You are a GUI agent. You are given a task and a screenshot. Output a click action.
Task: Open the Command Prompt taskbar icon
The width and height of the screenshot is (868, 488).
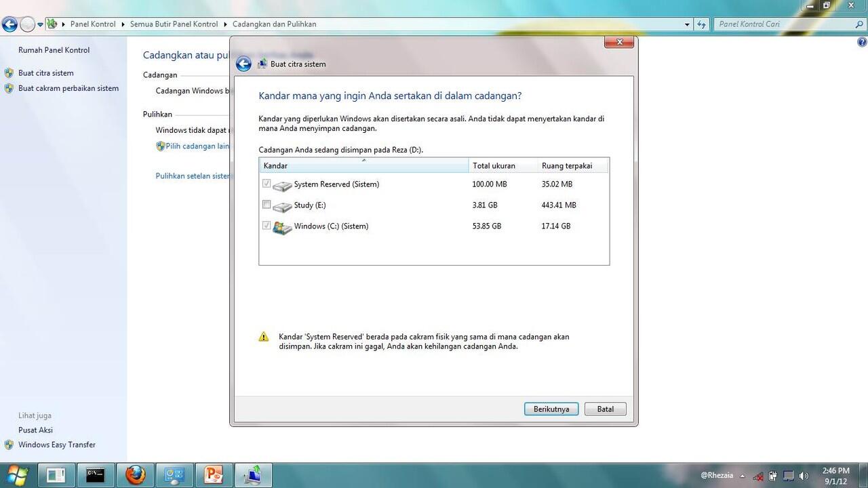pos(96,475)
